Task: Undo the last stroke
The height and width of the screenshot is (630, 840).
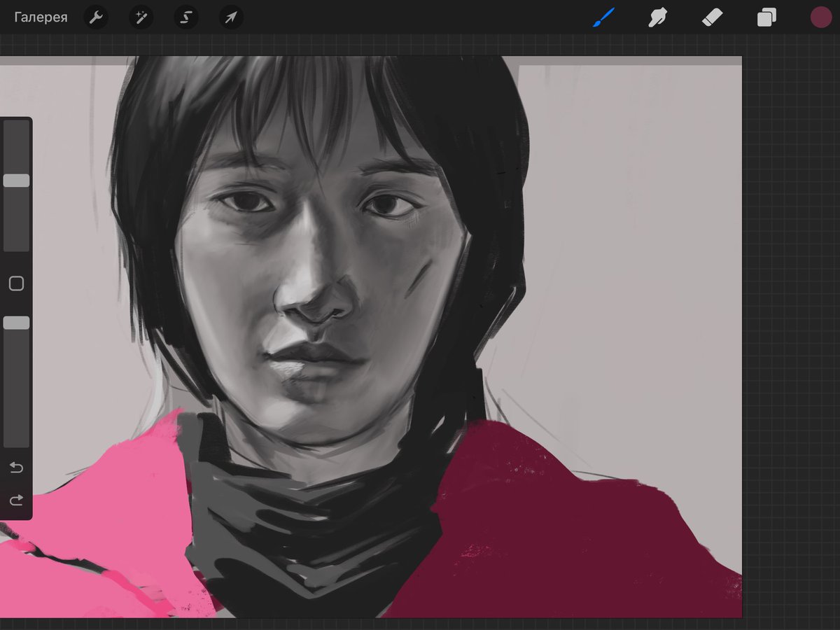Action: [x=16, y=468]
